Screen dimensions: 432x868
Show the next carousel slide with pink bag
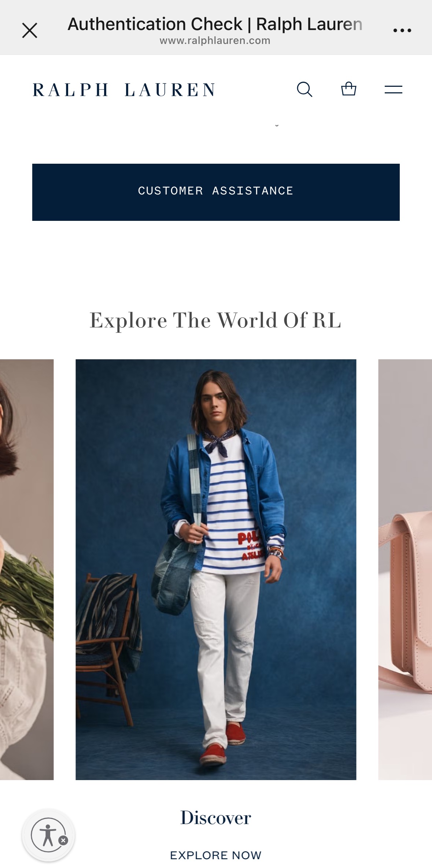(405, 570)
